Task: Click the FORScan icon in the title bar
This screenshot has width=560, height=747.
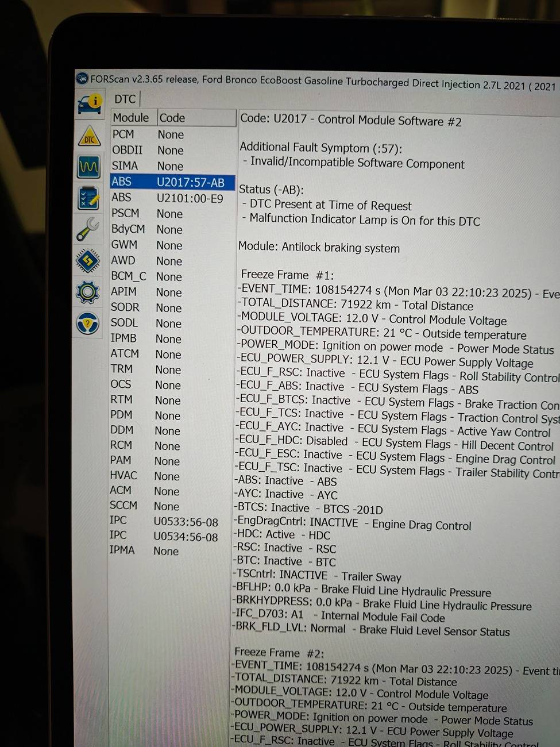Action: [x=82, y=79]
